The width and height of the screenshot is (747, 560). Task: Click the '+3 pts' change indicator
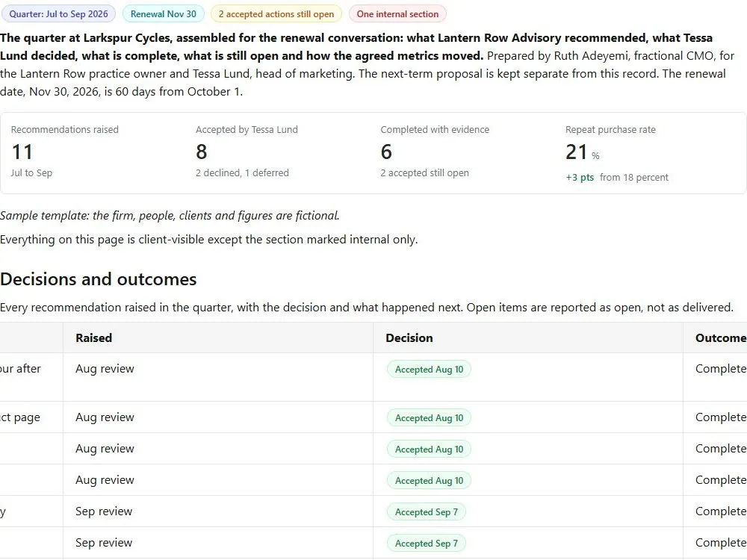click(580, 178)
